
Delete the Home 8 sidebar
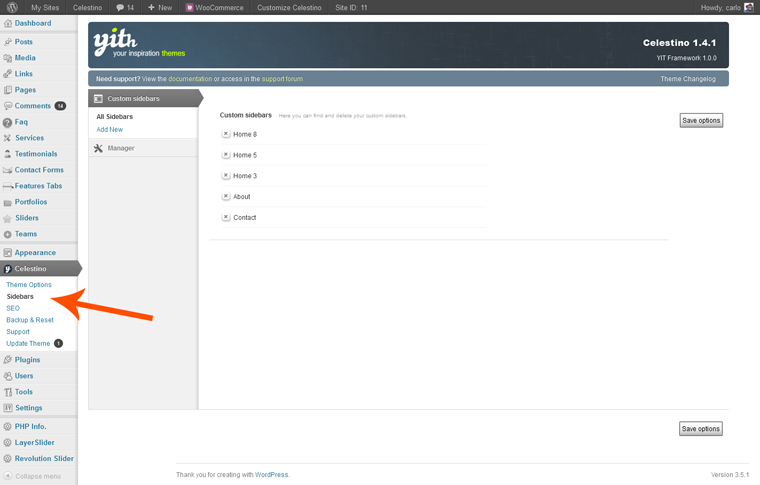pyautogui.click(x=225, y=134)
